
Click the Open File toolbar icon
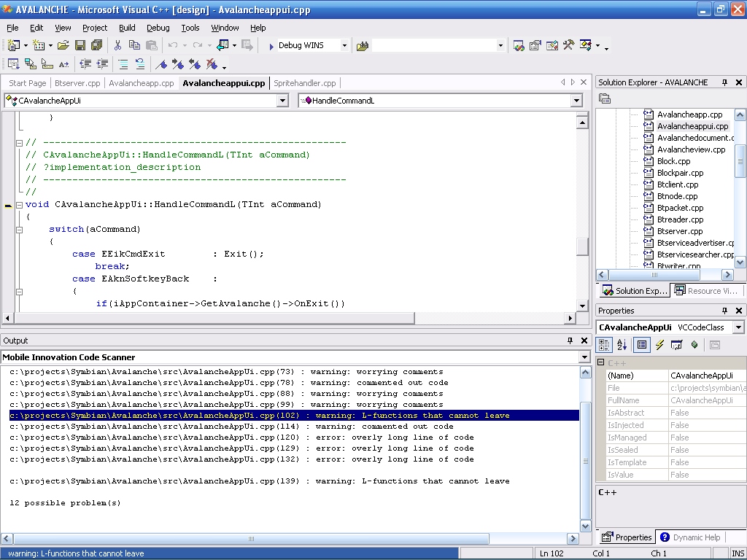pos(63,45)
